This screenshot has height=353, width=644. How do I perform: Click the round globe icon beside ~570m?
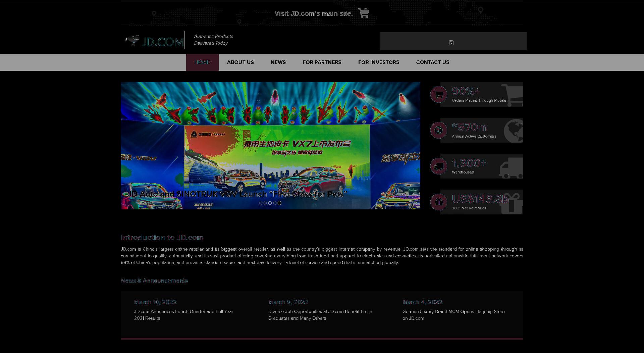tap(439, 130)
